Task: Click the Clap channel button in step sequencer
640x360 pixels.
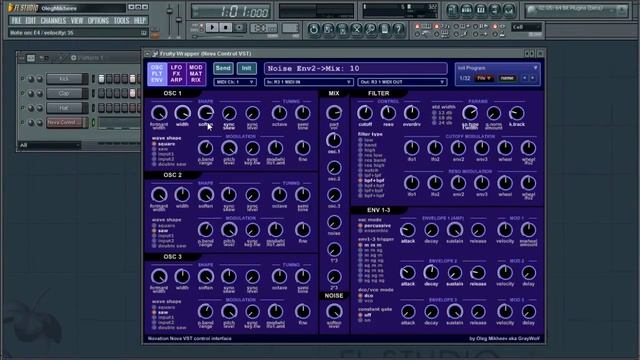Action: [67, 93]
